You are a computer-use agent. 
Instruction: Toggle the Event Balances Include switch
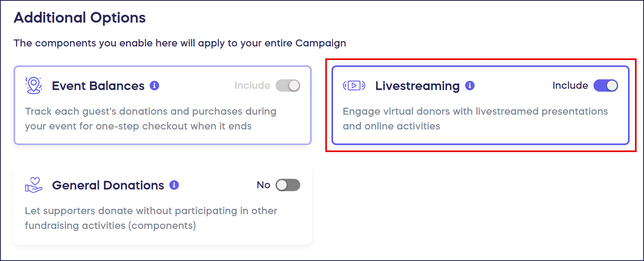[288, 85]
